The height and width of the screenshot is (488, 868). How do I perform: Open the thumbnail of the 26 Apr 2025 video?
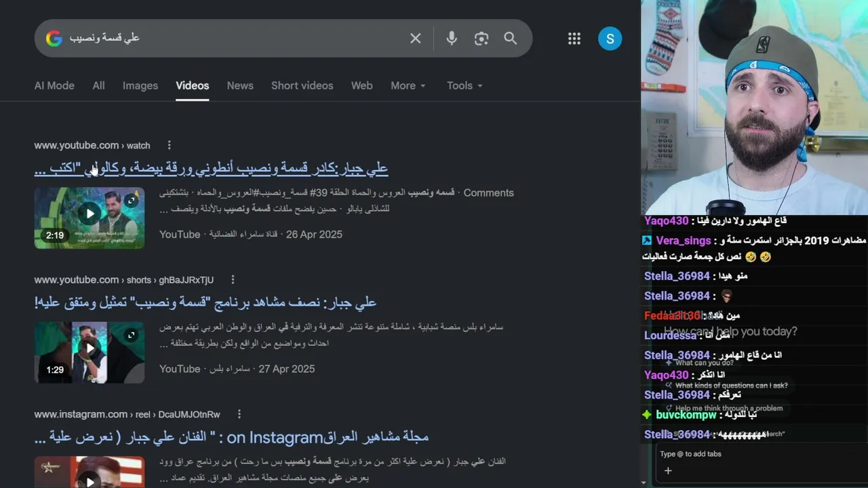coord(90,218)
